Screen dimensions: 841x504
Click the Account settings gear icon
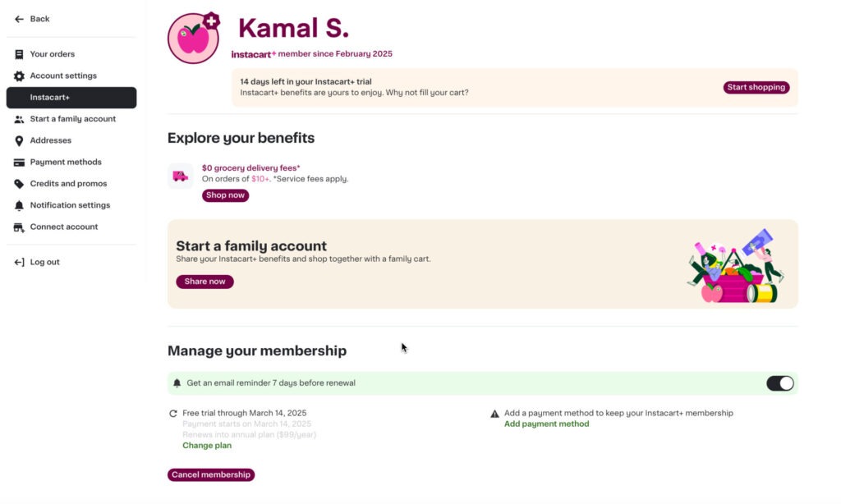point(19,76)
